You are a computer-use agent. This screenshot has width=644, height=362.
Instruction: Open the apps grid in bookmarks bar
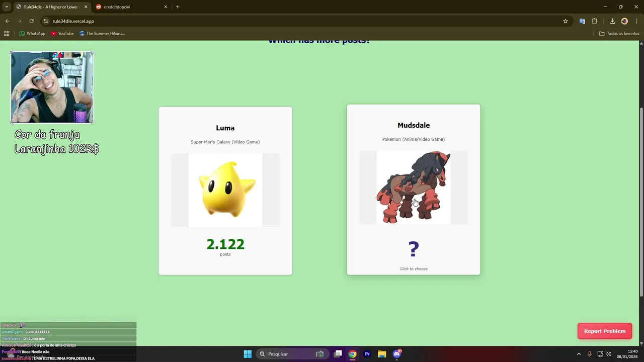coord(7,34)
